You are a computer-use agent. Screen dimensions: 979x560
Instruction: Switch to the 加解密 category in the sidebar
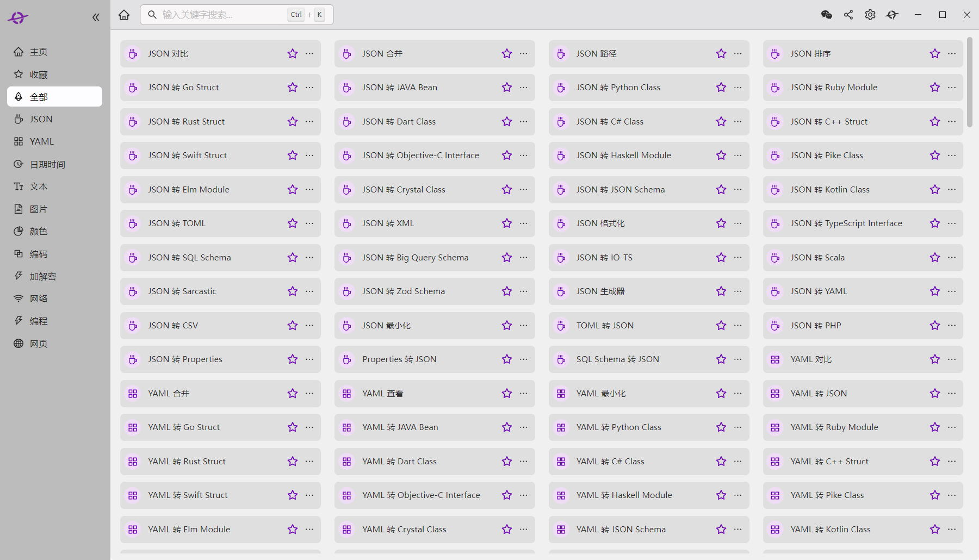tap(42, 276)
